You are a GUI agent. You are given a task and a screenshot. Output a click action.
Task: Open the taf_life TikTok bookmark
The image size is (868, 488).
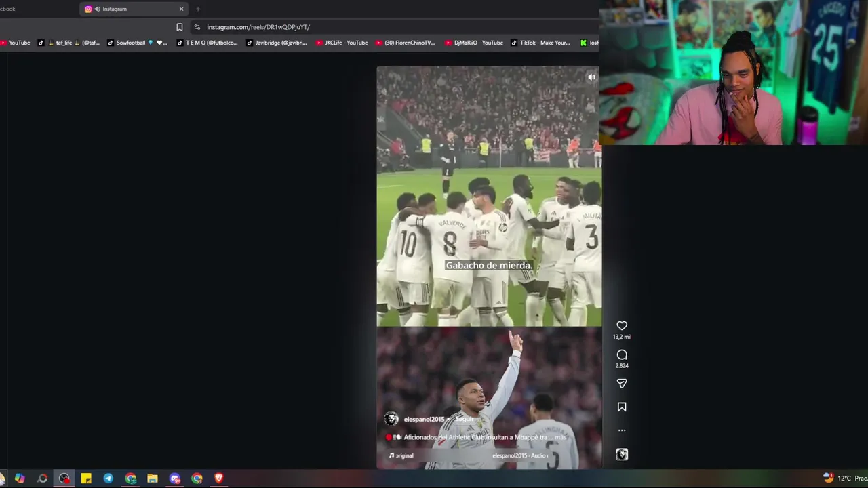click(68, 43)
